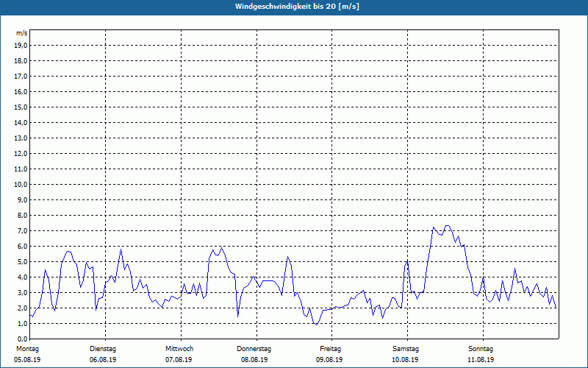Viewport: 588px width, 368px height.
Task: Select the '8,0' y-axis label
Action: tap(23, 216)
